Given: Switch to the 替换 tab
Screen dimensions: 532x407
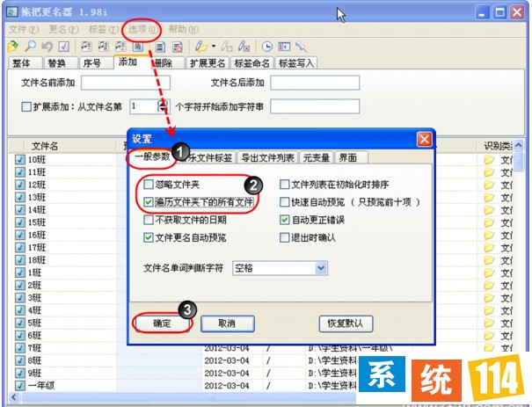Looking at the screenshot, I should [60, 63].
